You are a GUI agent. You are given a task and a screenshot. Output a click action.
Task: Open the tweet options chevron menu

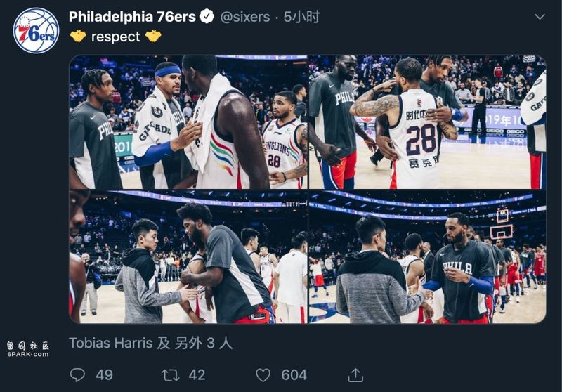point(540,17)
